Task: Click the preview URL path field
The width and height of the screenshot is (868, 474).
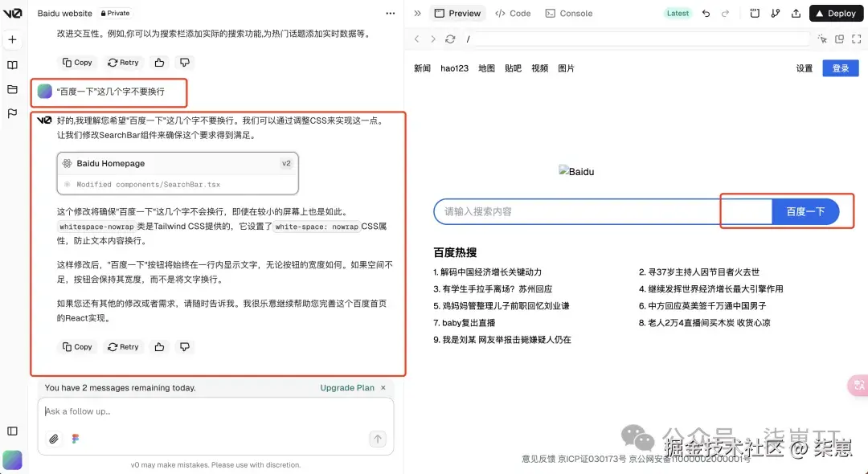Action: click(637, 39)
